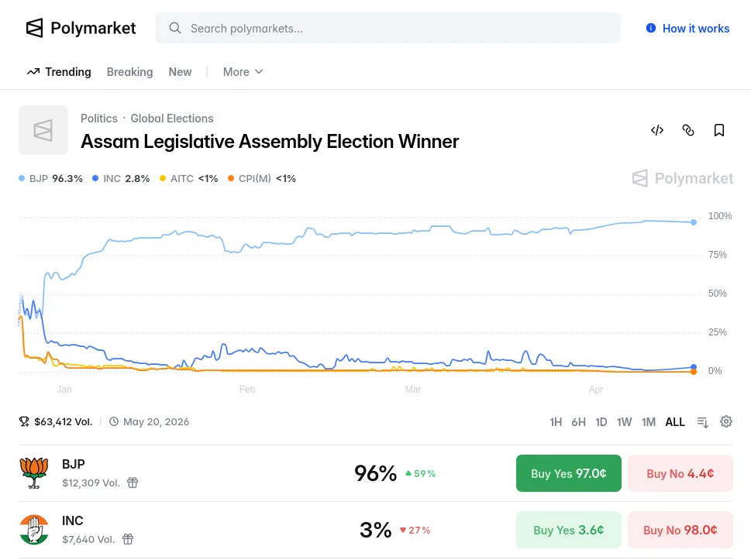Switch to the Breaking tab
751x560 pixels.
click(x=129, y=72)
